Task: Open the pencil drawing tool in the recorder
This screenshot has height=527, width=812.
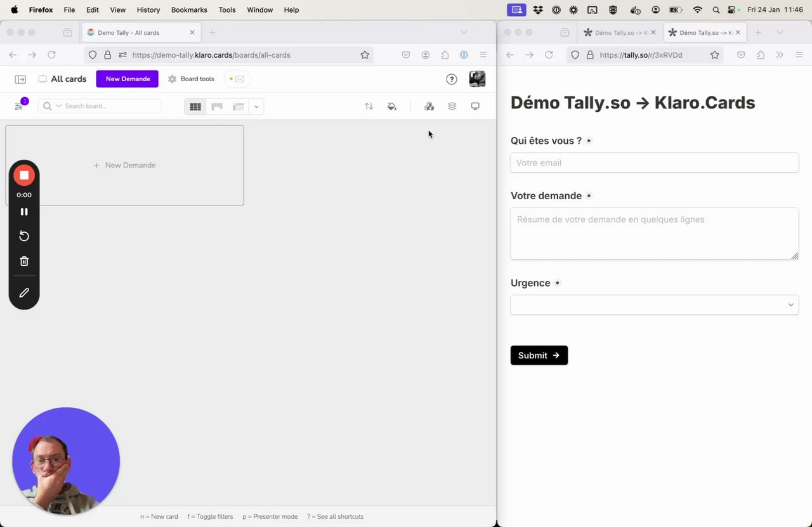Action: point(24,292)
